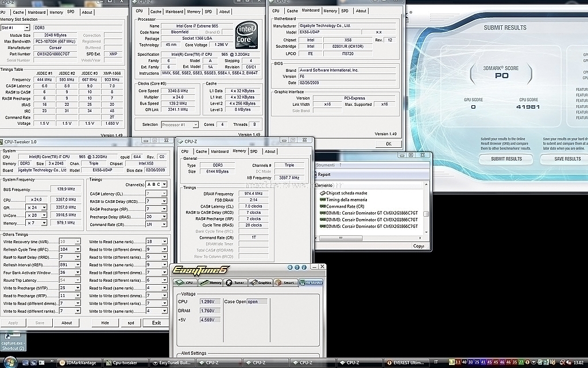Click the EasyTune6 Smart tab cube icon

pos(278,282)
